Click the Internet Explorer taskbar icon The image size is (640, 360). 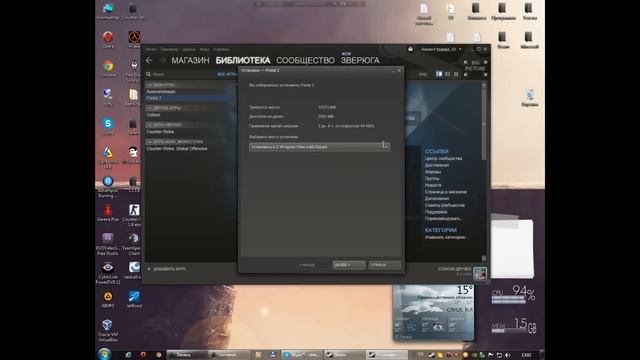128,355
